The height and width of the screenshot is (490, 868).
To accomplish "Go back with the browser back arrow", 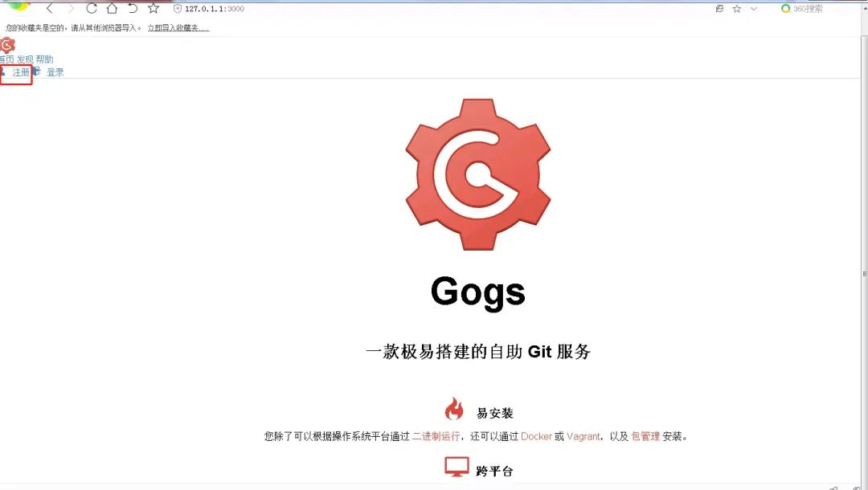I will click(50, 8).
